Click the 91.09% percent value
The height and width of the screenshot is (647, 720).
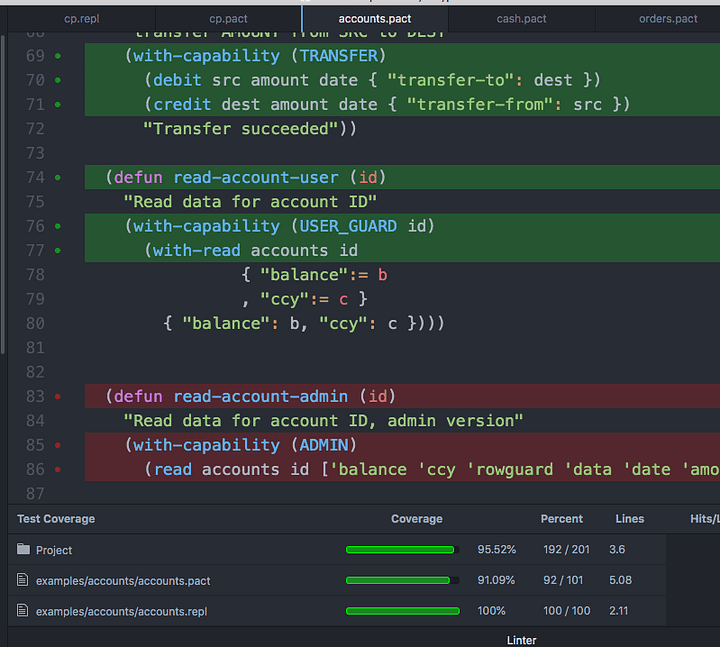[x=496, y=580]
